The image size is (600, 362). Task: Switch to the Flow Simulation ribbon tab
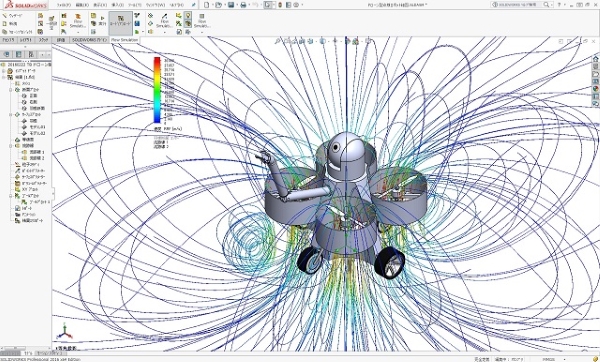124,40
